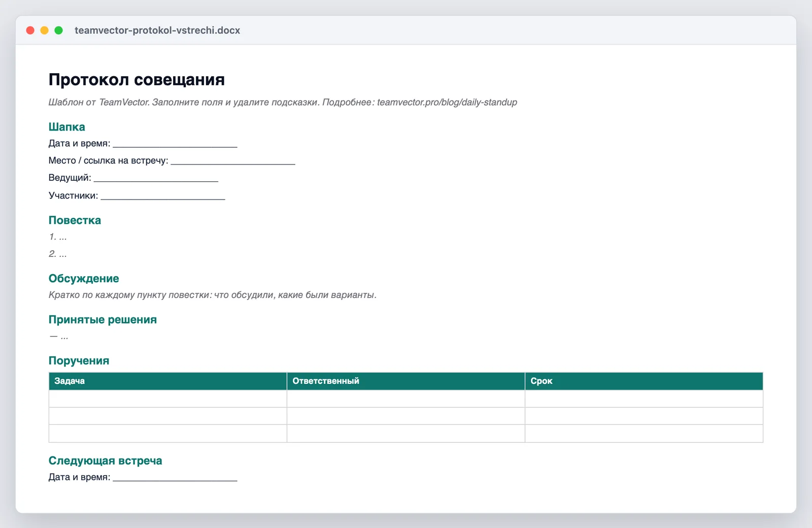Click the first empty cell under "Ответственный"
Screen dimensions: 812x528
click(x=406, y=399)
